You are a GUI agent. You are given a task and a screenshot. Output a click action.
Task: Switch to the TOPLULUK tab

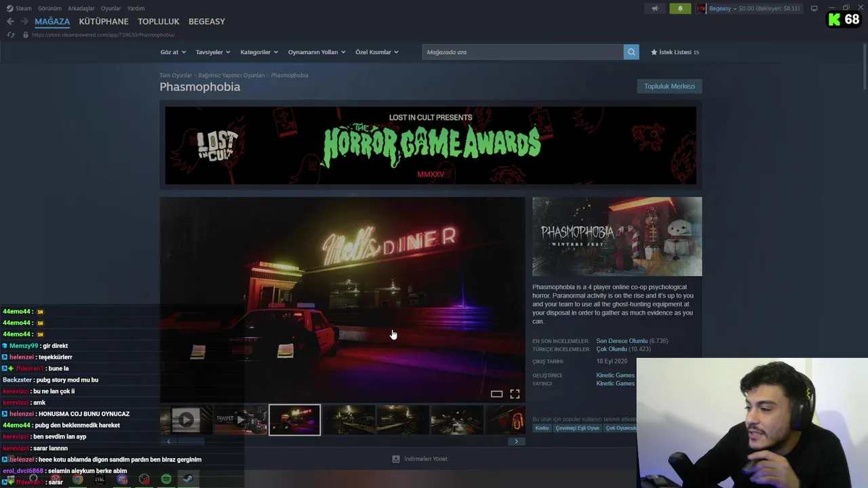coord(159,22)
